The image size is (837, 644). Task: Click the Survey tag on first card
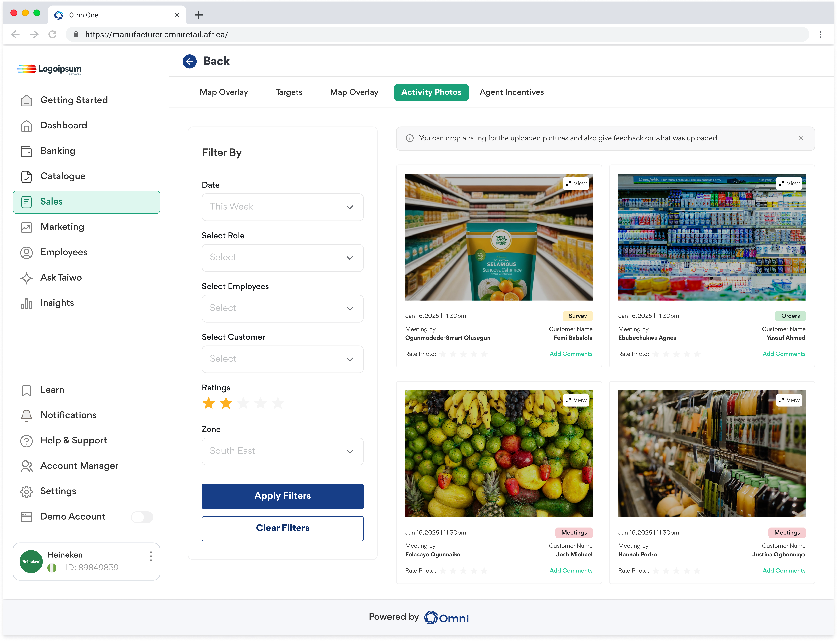click(578, 316)
